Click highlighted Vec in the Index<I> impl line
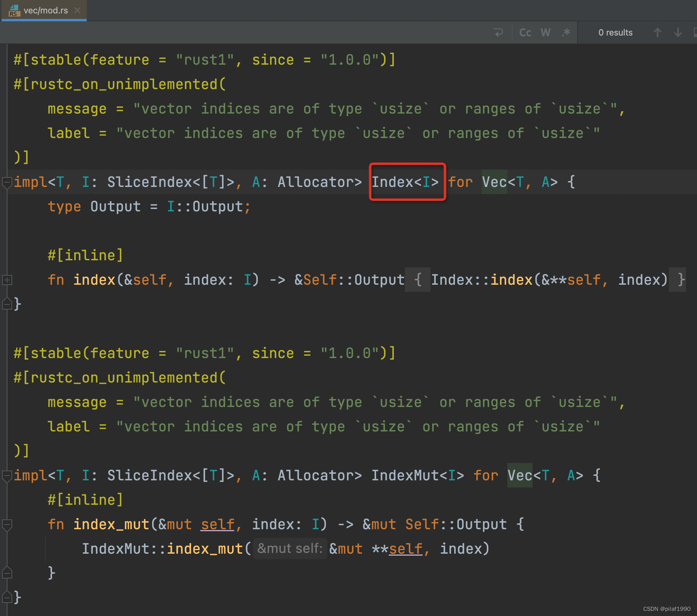Image resolution: width=697 pixels, height=616 pixels. pos(494,182)
